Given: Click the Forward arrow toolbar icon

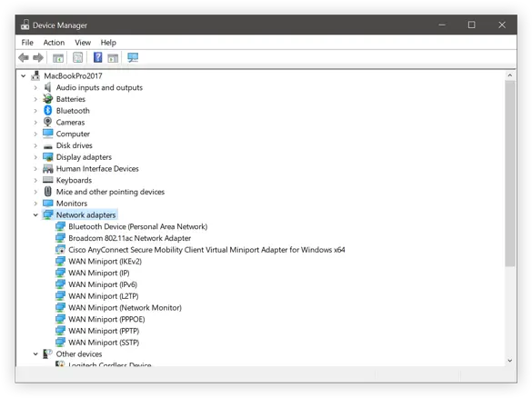Looking at the screenshot, I should coord(38,57).
